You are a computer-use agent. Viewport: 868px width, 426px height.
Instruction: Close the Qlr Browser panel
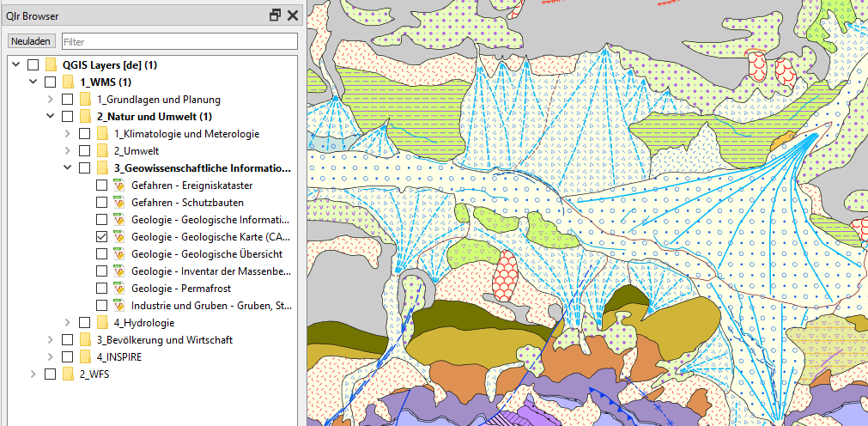coord(292,15)
